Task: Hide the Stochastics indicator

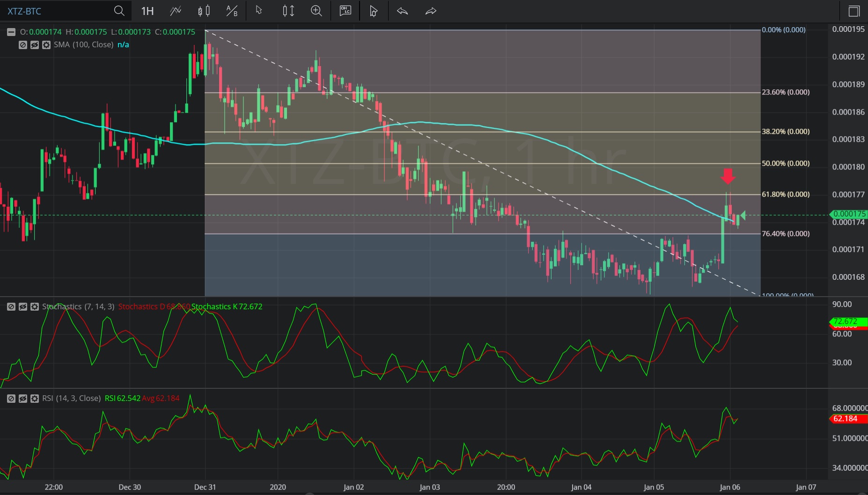Action: click(x=22, y=307)
